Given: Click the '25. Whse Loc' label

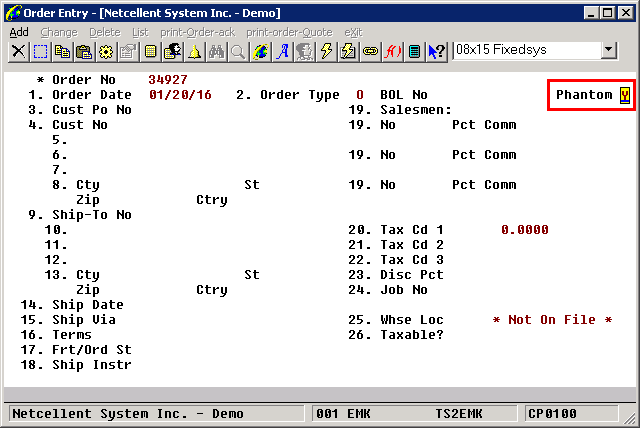Looking at the screenshot, I should pyautogui.click(x=396, y=320).
